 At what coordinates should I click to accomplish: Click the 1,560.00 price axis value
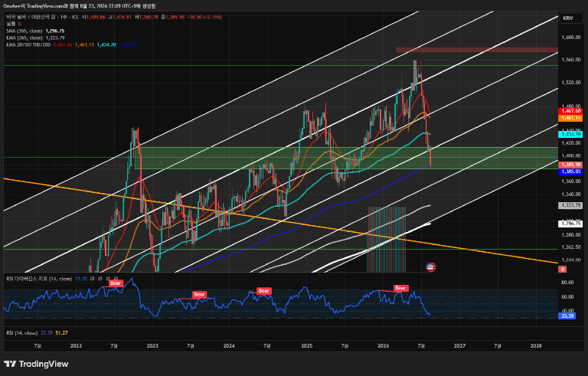[x=571, y=60]
